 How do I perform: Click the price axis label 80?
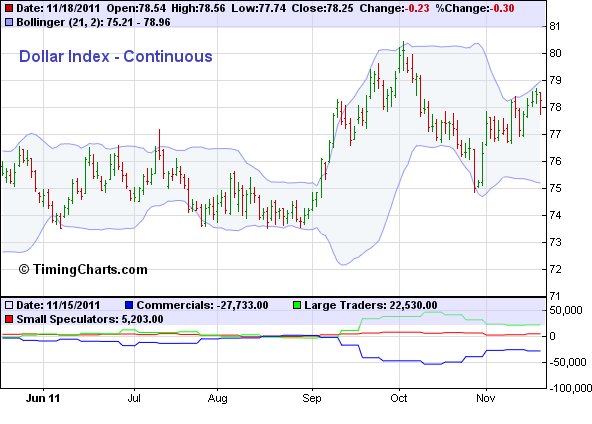(x=555, y=53)
